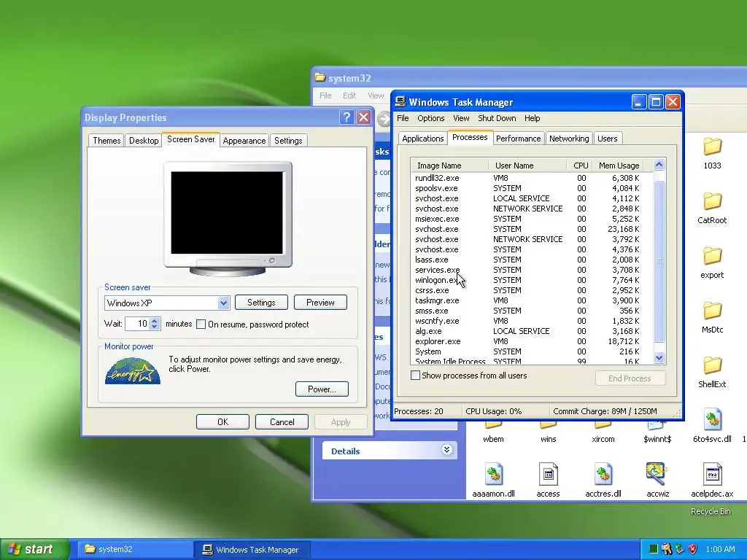Click the Display Properties help question mark
This screenshot has width=747, height=560.
(x=347, y=117)
